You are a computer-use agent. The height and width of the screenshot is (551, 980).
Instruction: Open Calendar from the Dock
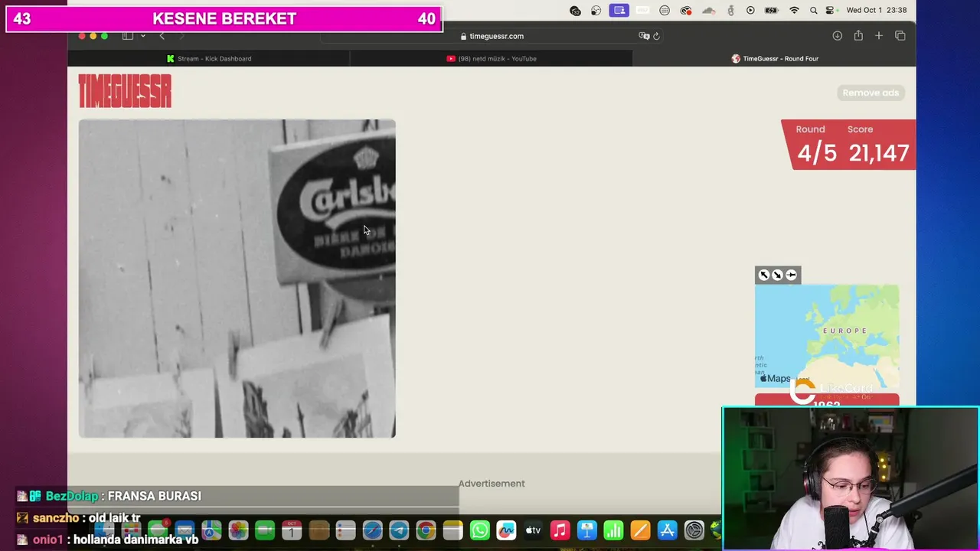(292, 530)
